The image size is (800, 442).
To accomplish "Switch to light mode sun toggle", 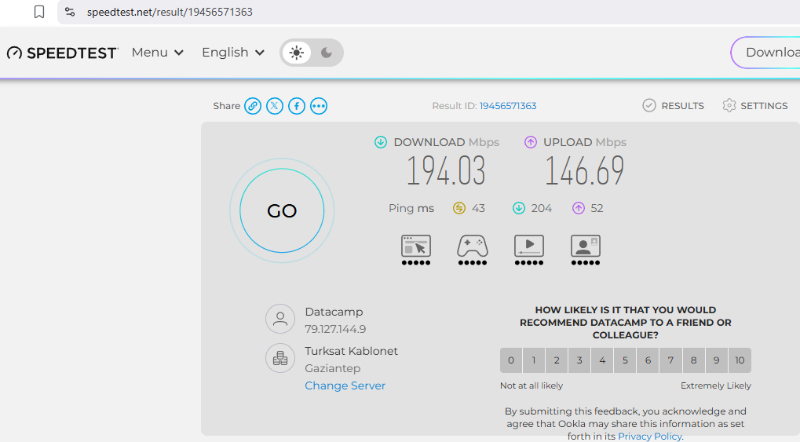I will [296, 53].
